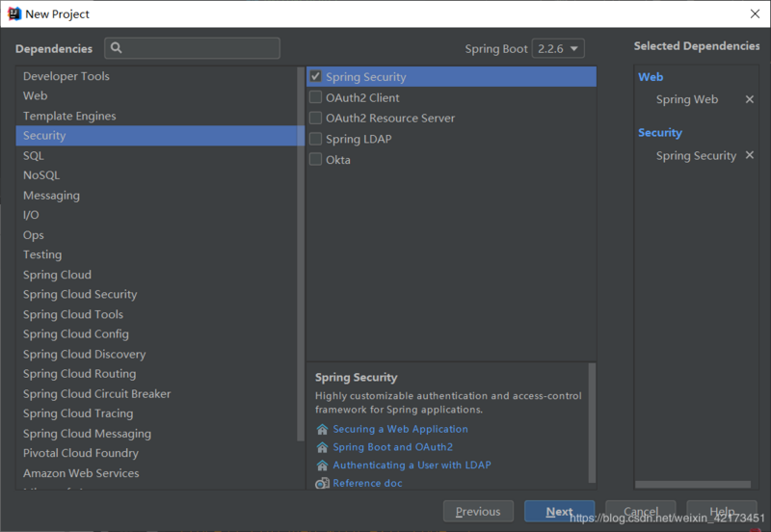Click the description panel vertical scrollbar
The width and height of the screenshot is (771, 532).
(592, 423)
